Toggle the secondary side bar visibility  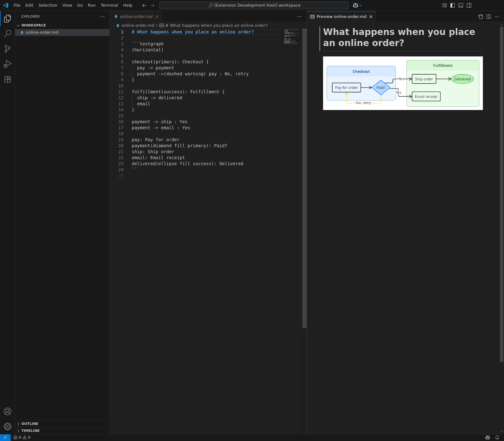click(469, 5)
